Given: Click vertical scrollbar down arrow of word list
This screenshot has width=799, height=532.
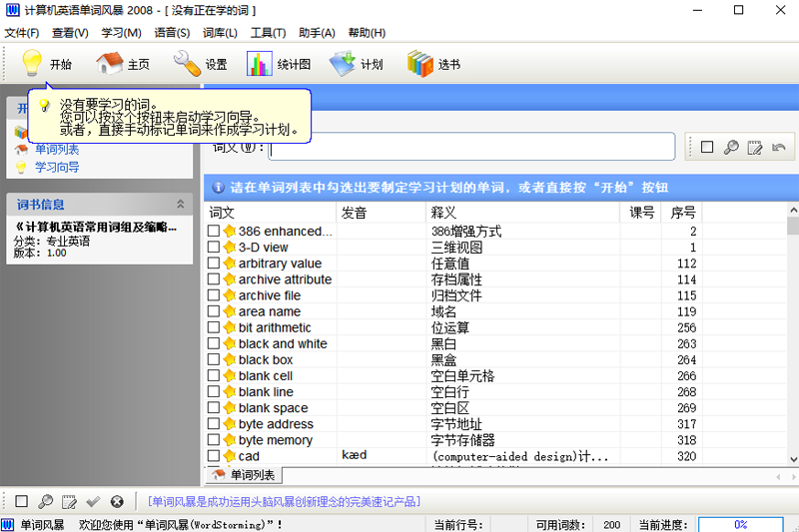Looking at the screenshot, I should point(793,459).
